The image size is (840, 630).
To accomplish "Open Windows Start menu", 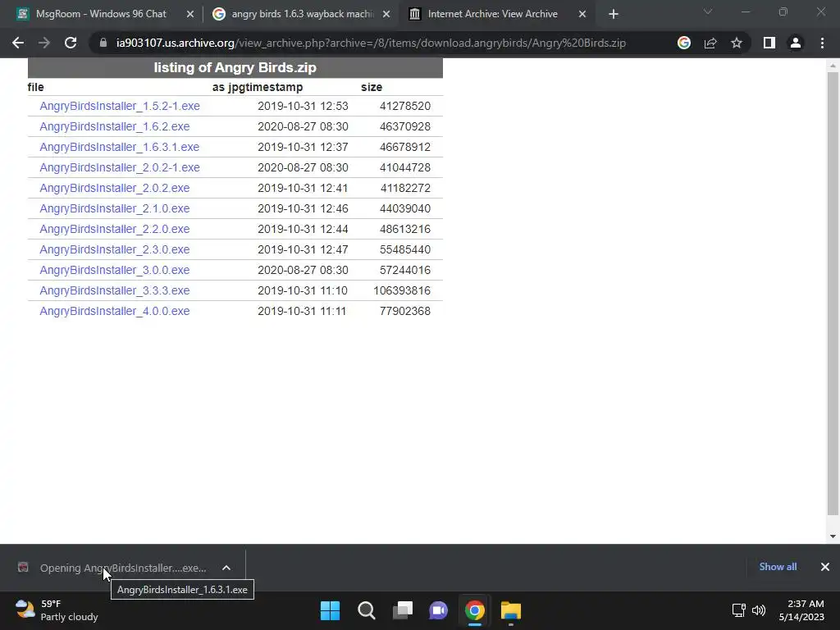I will (x=330, y=610).
